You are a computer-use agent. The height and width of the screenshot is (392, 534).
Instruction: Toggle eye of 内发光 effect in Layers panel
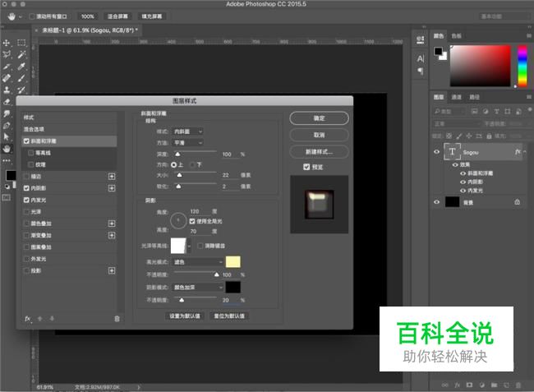point(463,191)
